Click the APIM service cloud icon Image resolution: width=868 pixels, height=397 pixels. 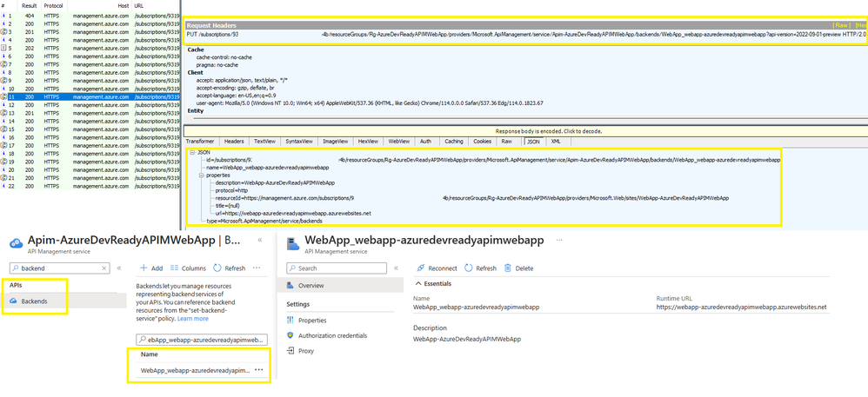pos(16,242)
